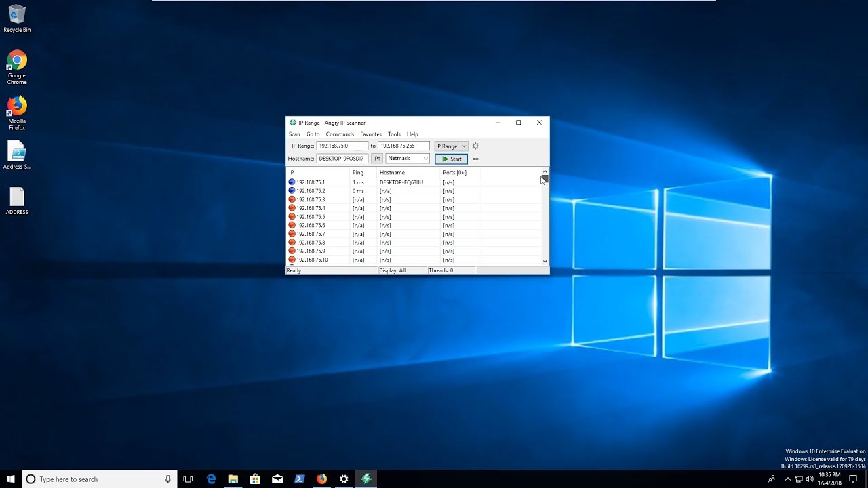This screenshot has width=868, height=488.
Task: Show hidden system tray icons chevron
Action: pyautogui.click(x=787, y=479)
